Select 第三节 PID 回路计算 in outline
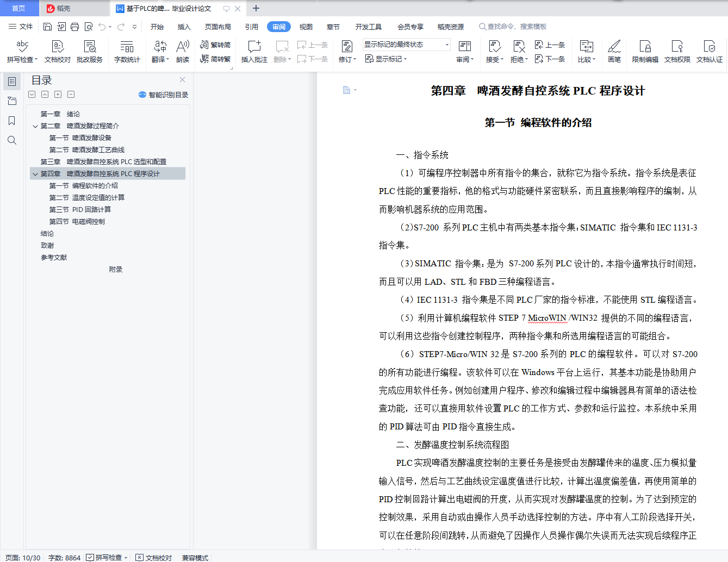This screenshot has width=728, height=562. pos(80,210)
